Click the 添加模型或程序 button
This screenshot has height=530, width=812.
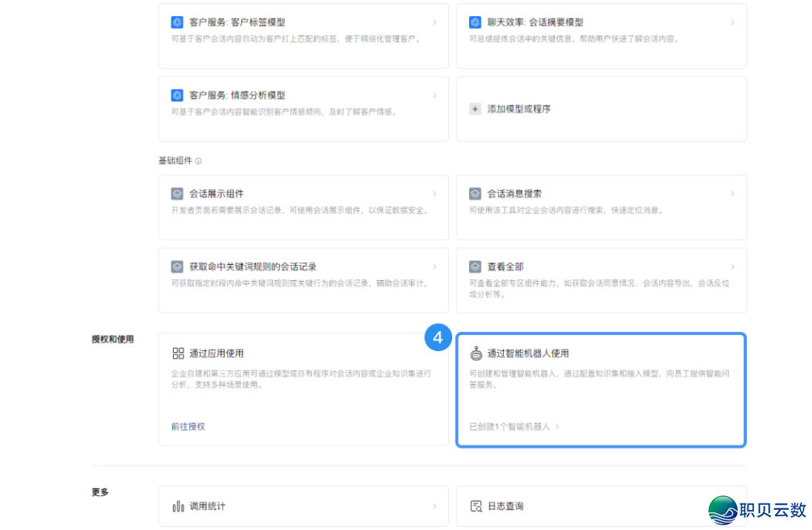point(519,109)
